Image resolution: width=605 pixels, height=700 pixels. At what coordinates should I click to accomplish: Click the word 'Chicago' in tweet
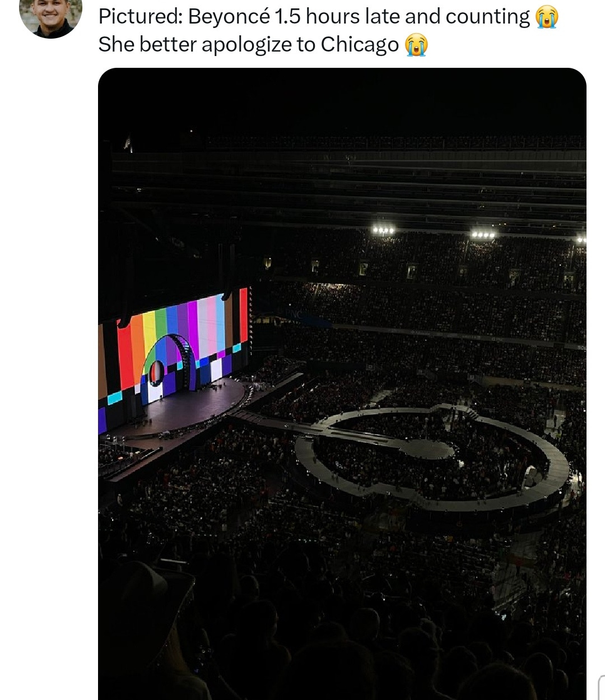coord(360,45)
